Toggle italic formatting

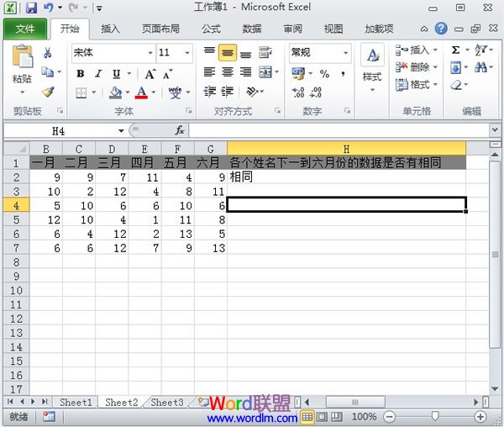(x=98, y=74)
